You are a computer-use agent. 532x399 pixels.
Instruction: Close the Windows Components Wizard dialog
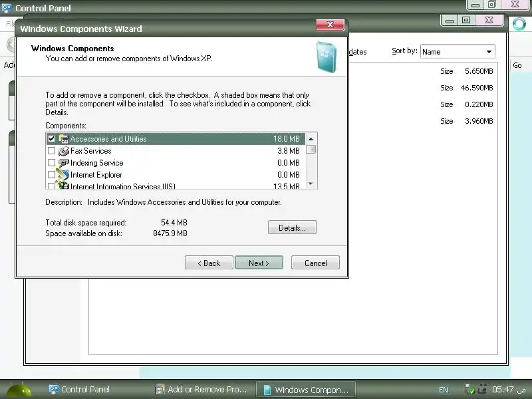(330, 25)
